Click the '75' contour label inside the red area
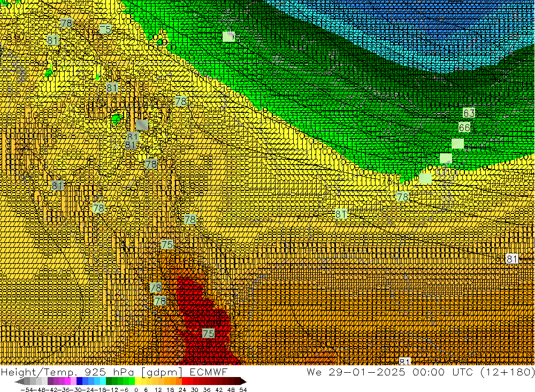Image resolution: width=535 pixels, height=392 pixels. click(208, 333)
